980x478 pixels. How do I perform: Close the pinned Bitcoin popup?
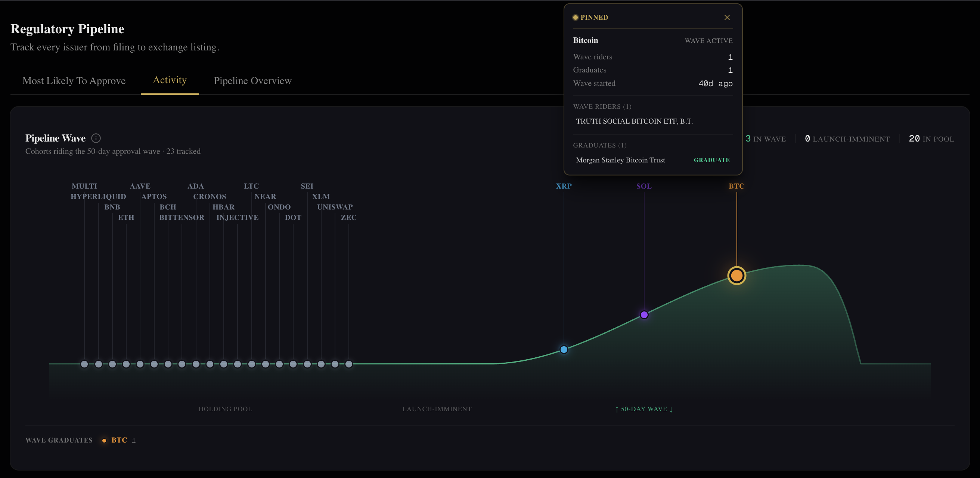pos(727,18)
